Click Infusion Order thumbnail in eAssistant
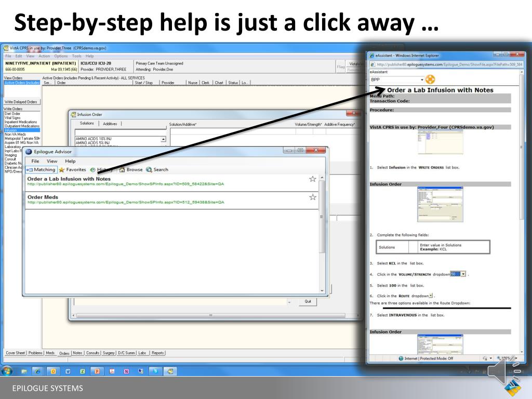 (x=441, y=204)
